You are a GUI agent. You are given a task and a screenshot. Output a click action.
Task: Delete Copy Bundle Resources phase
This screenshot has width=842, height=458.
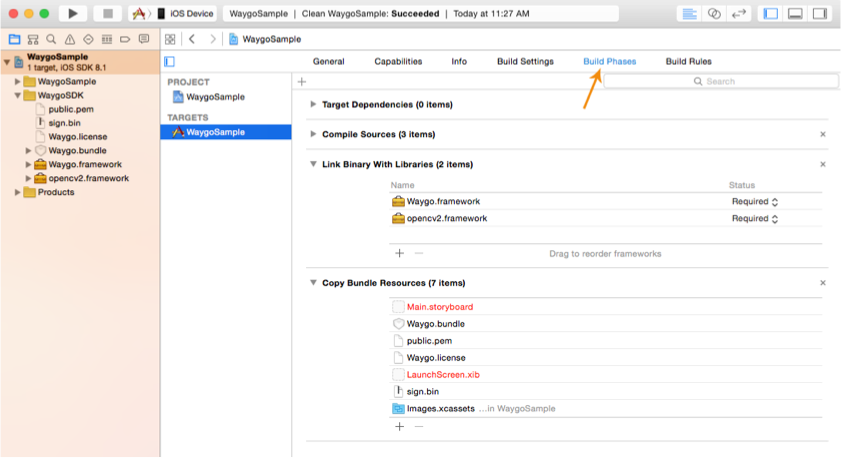click(823, 283)
